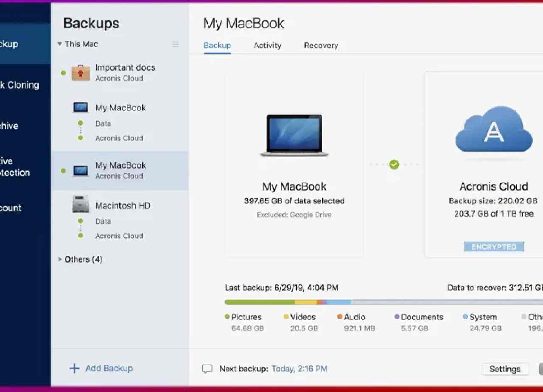Click the Add Backup link

pos(109,368)
